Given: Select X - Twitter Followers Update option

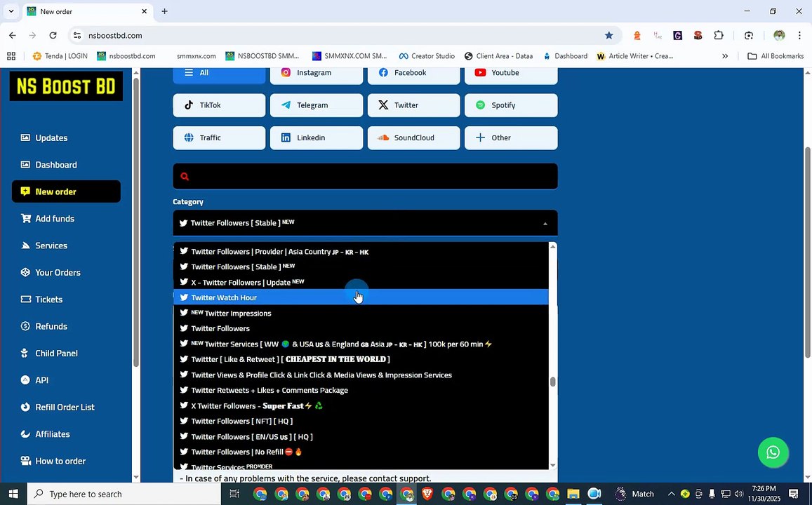Looking at the screenshot, I should coord(361,282).
